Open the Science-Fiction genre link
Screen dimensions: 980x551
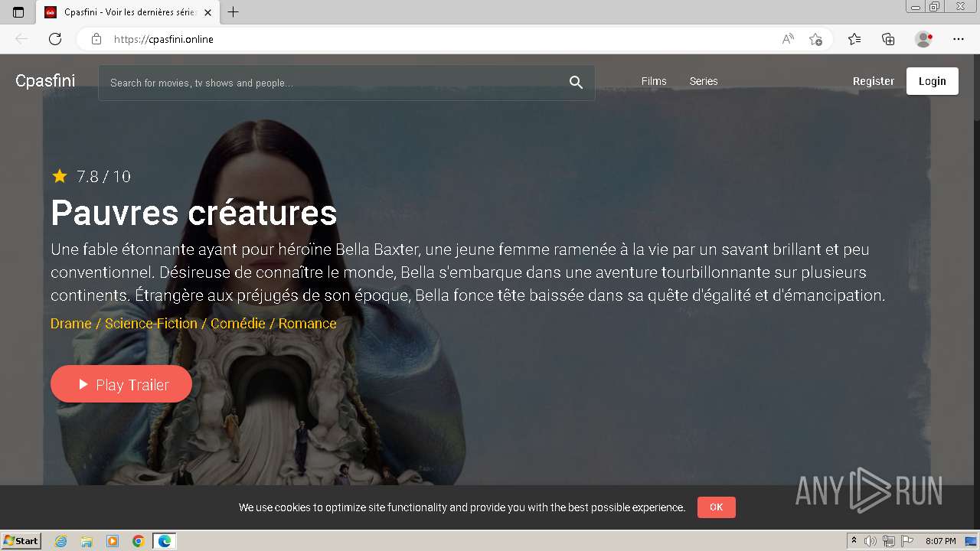(x=151, y=324)
